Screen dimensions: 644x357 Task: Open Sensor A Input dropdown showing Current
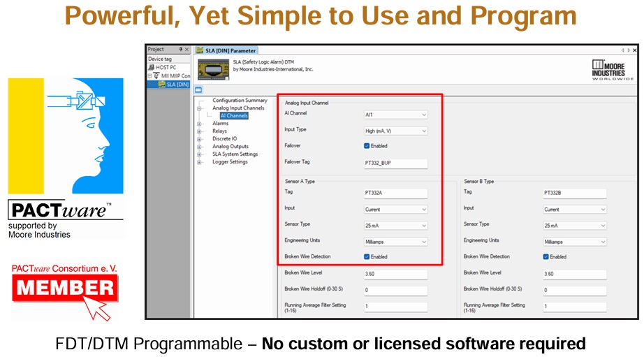pyautogui.click(x=395, y=210)
